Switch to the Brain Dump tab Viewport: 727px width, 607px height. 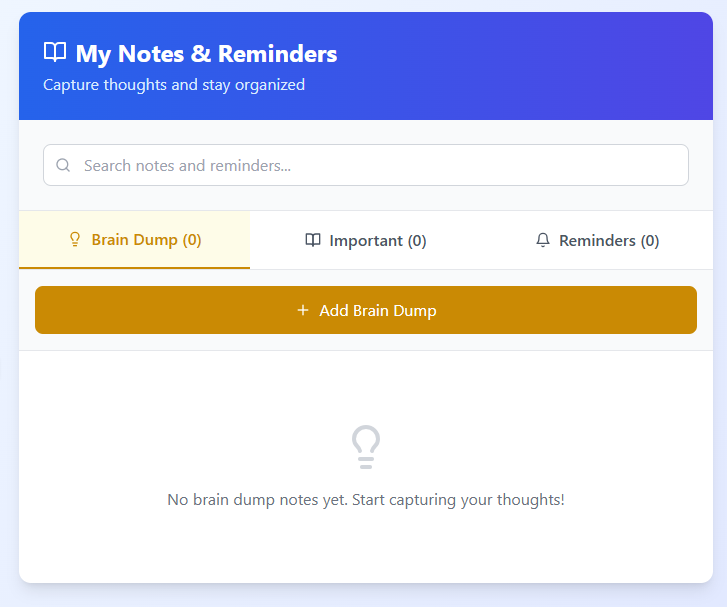pos(134,240)
